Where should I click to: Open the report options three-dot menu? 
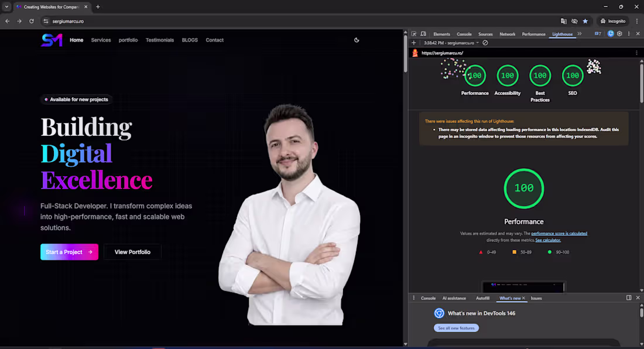[x=636, y=53]
